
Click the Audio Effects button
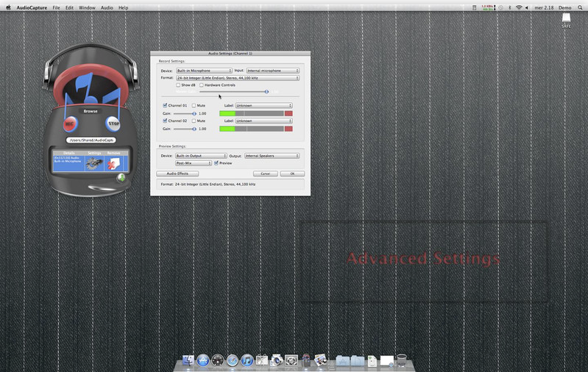tap(177, 174)
